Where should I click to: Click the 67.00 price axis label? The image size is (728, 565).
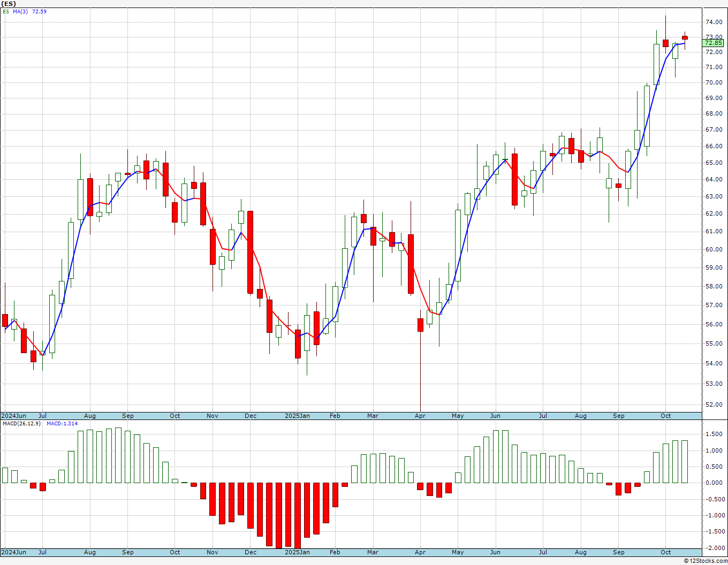point(714,129)
